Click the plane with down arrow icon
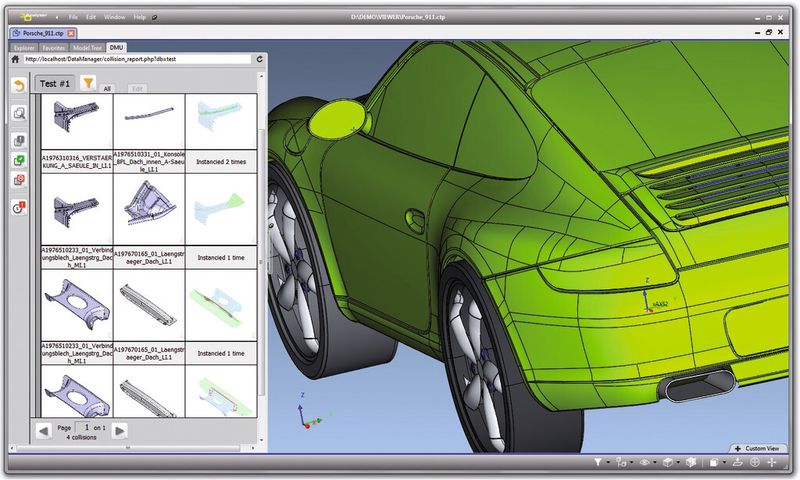The height and width of the screenshot is (480, 800). 737,462
